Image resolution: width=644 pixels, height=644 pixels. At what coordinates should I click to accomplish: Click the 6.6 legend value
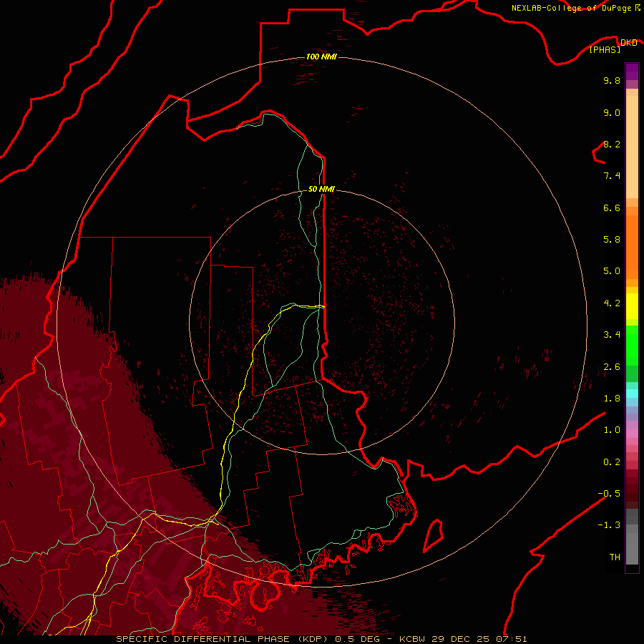(612, 208)
